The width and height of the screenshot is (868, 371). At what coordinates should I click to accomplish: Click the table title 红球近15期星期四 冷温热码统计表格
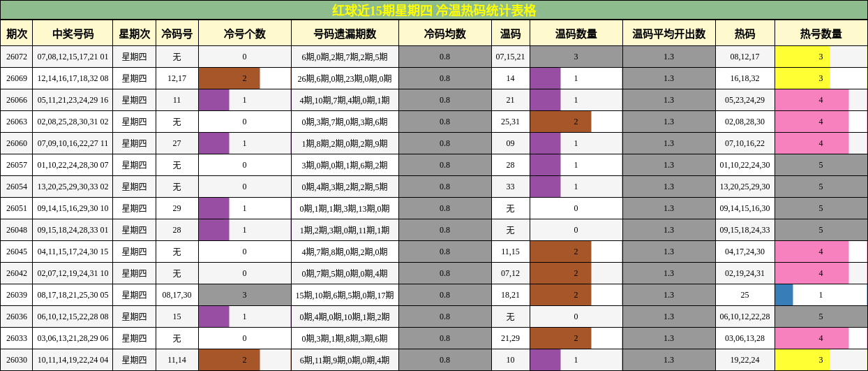point(434,10)
